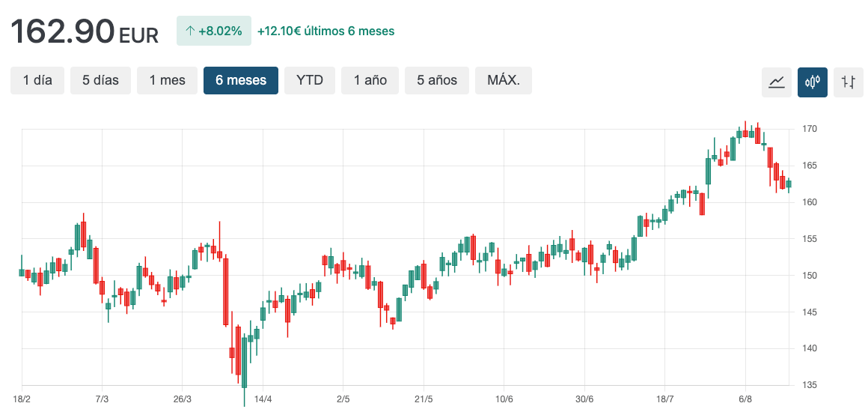Click the 18/7 date axis label
868x418 pixels.
coord(664,400)
